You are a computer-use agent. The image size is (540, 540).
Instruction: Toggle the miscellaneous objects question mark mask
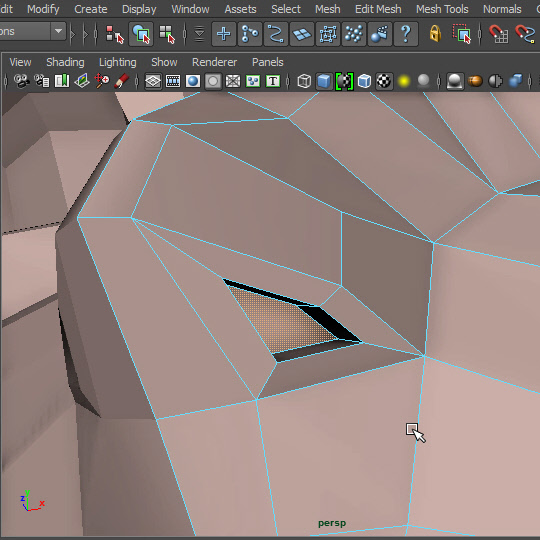406,34
